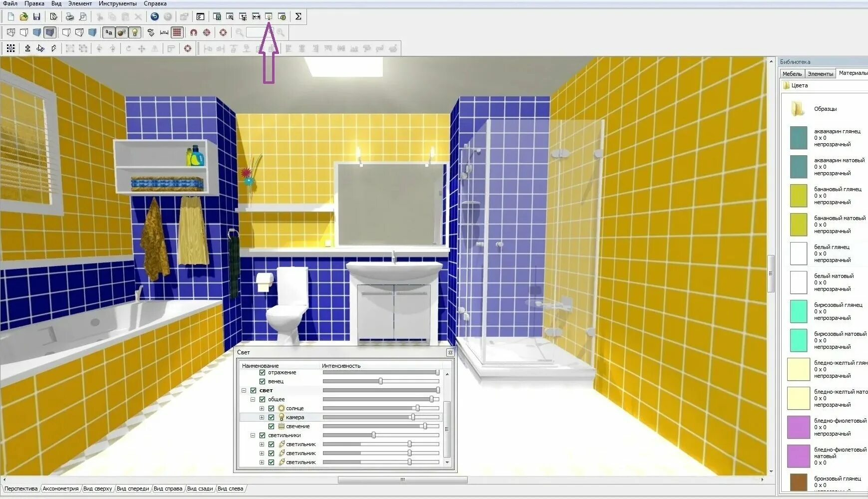This screenshot has width=868, height=499.
Task: Toggle the свет group checkbox
Action: (253, 390)
